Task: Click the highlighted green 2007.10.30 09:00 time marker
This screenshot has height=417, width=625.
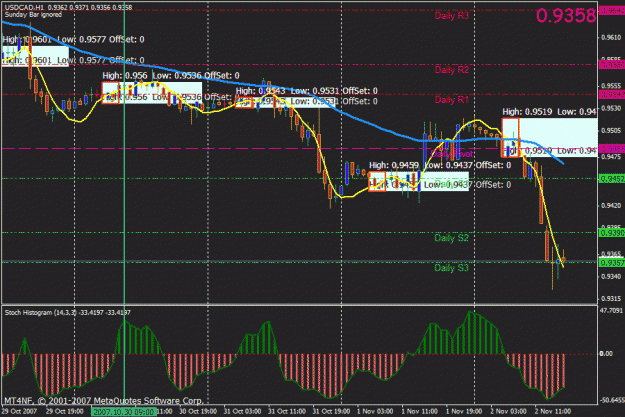Action: point(124,411)
